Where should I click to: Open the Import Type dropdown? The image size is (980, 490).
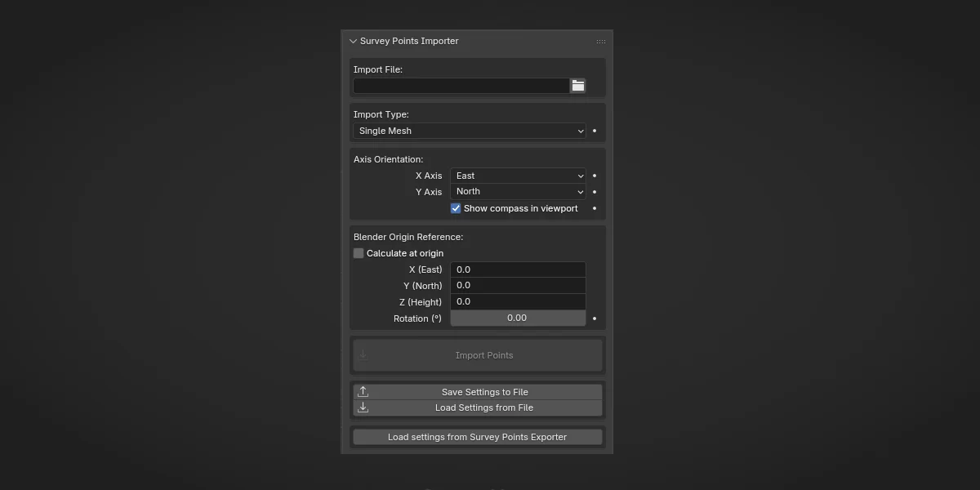pos(469,131)
